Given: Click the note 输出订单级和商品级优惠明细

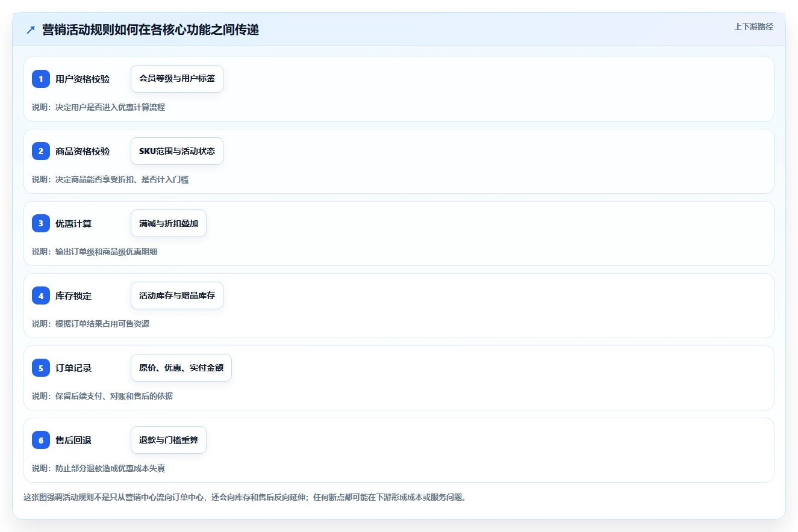Looking at the screenshot, I should point(106,252).
